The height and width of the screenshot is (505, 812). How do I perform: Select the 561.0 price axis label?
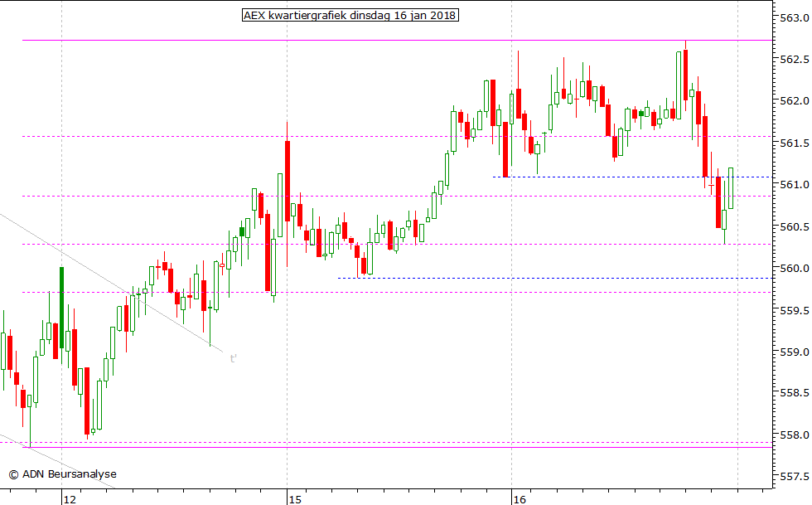click(794, 185)
